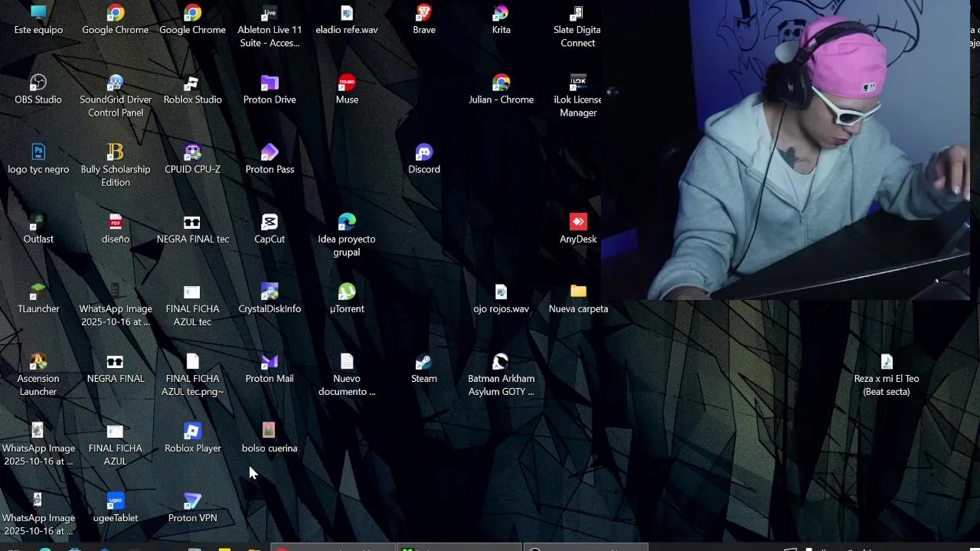Open Batman Arkham Asylum GOTY shortcut

[x=501, y=375]
